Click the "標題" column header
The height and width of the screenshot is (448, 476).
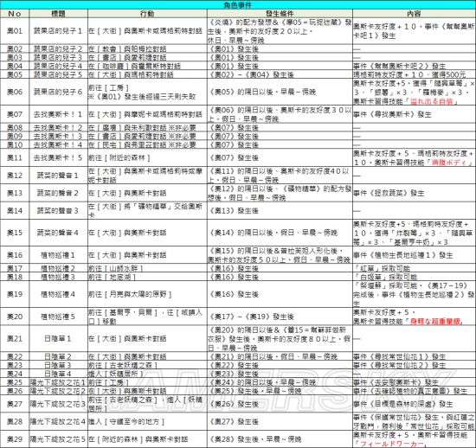[x=58, y=13]
